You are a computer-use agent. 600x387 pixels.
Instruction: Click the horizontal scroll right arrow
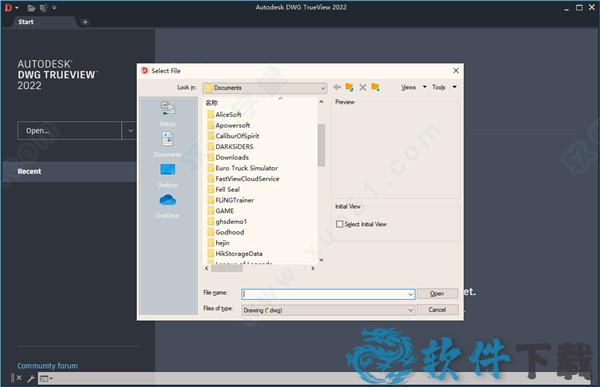(313, 268)
